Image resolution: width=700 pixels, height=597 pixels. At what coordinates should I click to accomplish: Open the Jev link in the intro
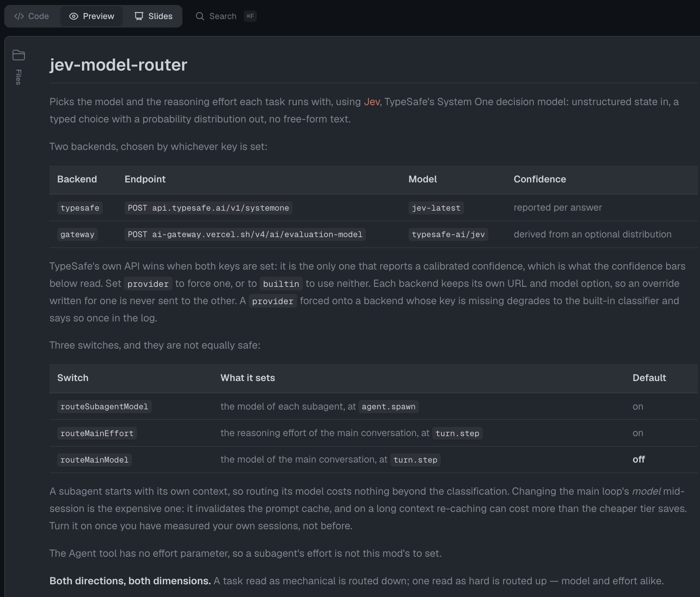pos(372,102)
